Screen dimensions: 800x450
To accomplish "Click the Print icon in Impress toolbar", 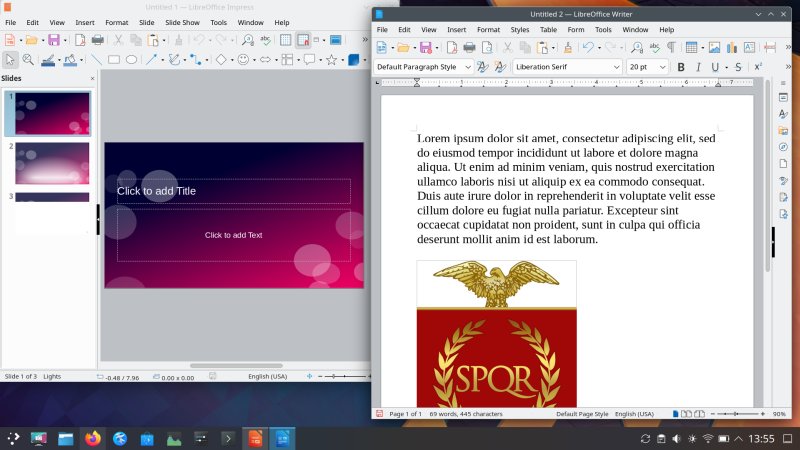I will (x=97, y=40).
